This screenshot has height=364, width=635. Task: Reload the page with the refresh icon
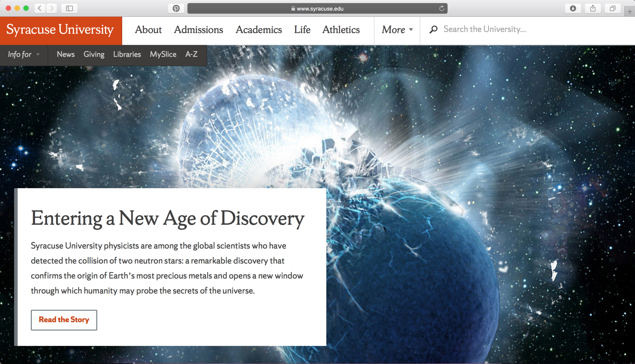[x=442, y=8]
